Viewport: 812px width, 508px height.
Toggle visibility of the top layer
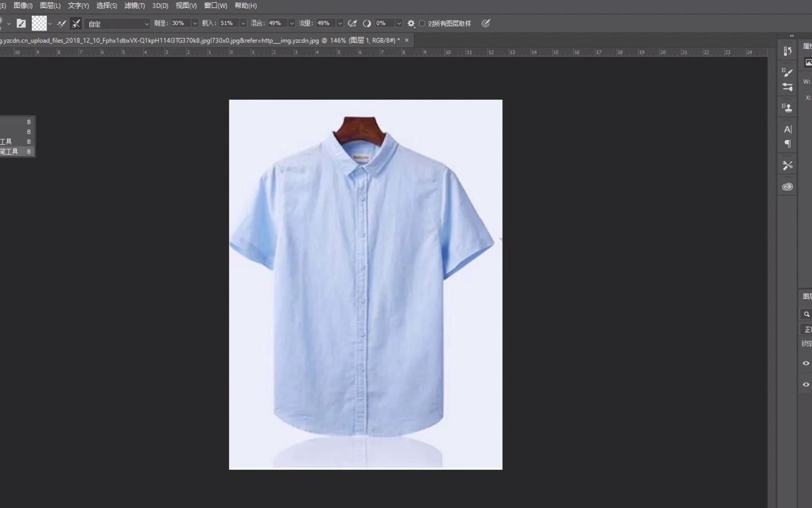(805, 363)
